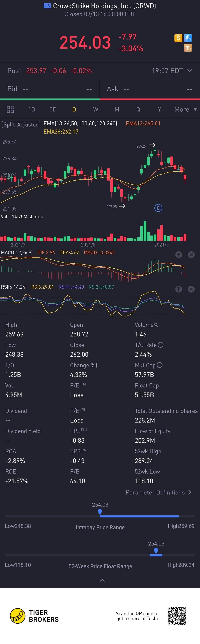This screenshot has height=644, width=200.
Task: Tap the 227.25 low price label on chart
Action: click(x=112, y=207)
